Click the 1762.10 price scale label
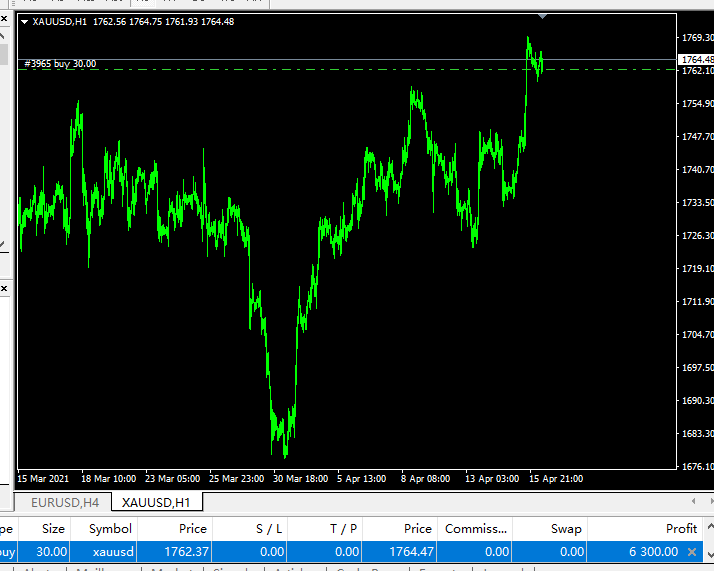The height and width of the screenshot is (571, 714). point(698,71)
